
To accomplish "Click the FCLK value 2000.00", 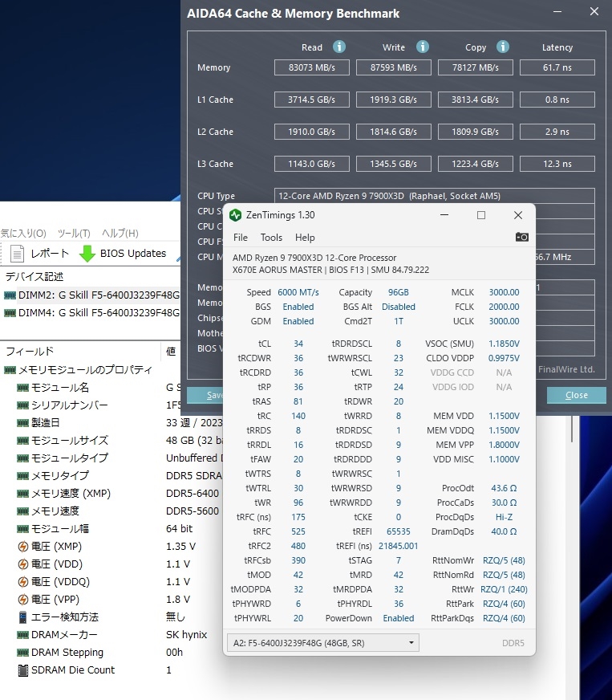I will 504,307.
